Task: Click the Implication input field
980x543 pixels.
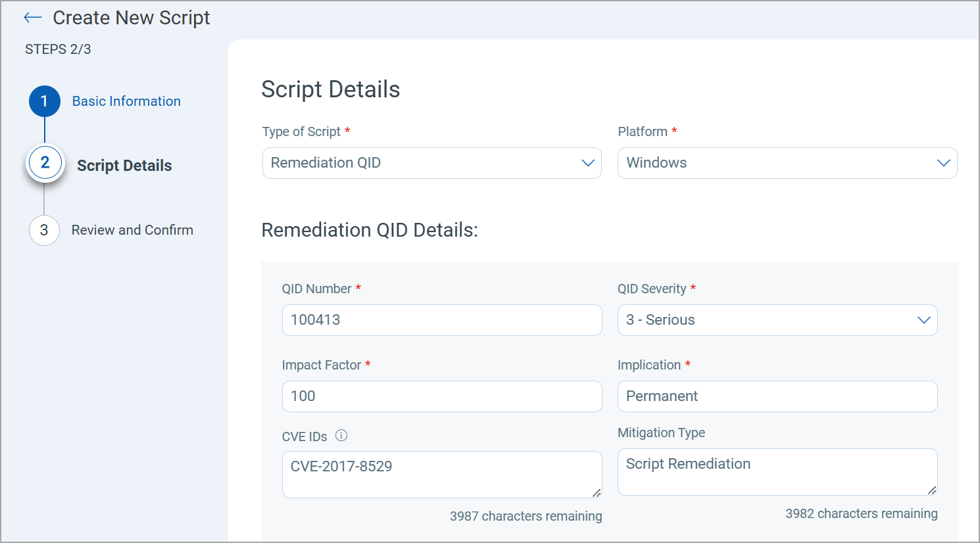Action: pyautogui.click(x=777, y=396)
